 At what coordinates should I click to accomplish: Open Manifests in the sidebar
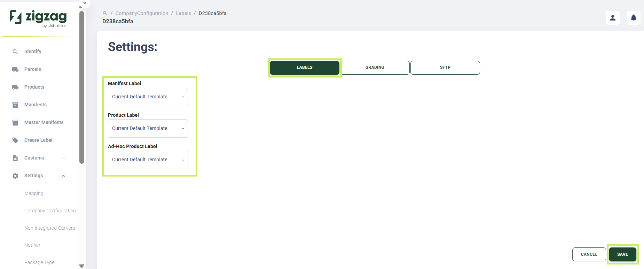pos(36,105)
